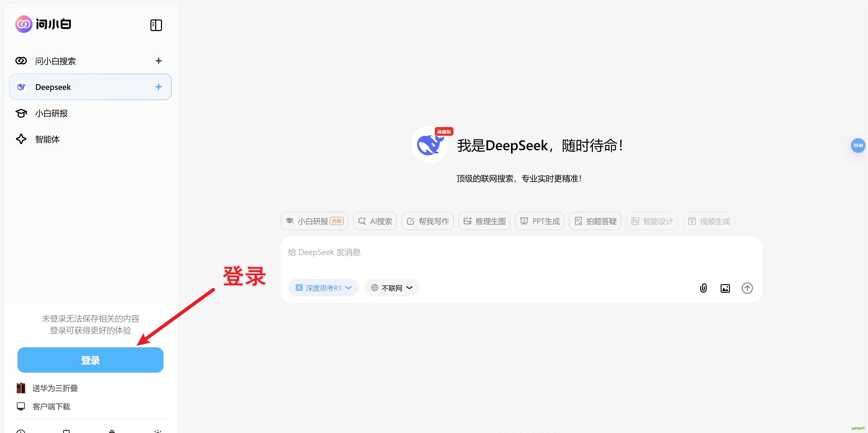Open the 深度思考R1 model dropdown

coord(323,288)
